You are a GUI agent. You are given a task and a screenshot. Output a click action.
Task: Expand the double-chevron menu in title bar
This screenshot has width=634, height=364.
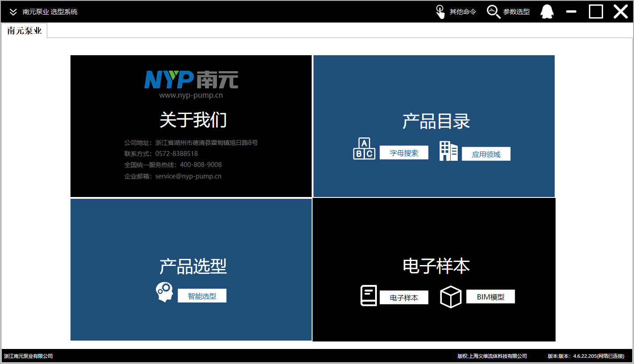(13, 12)
